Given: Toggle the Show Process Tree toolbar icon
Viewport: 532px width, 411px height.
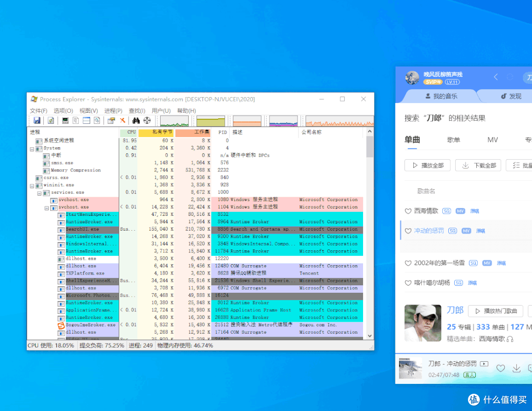Looking at the screenshot, I should 76,120.
